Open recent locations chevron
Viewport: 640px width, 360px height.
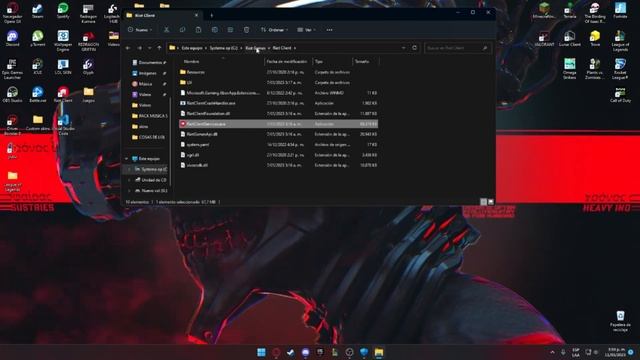click(149, 48)
